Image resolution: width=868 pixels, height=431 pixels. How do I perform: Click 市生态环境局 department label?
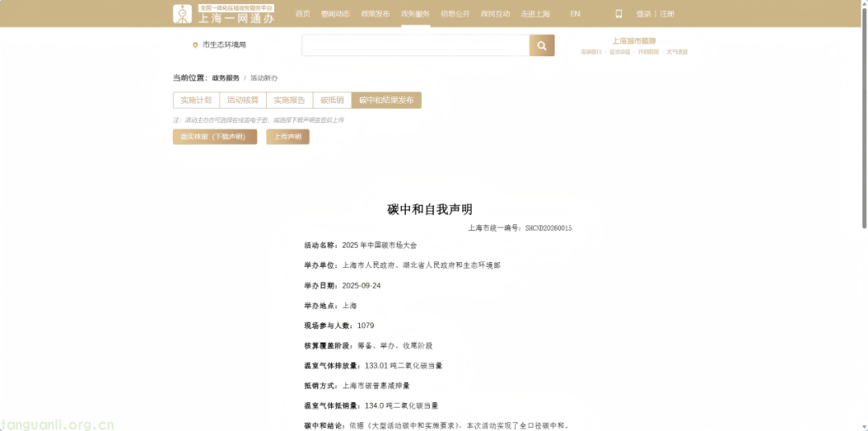point(224,45)
